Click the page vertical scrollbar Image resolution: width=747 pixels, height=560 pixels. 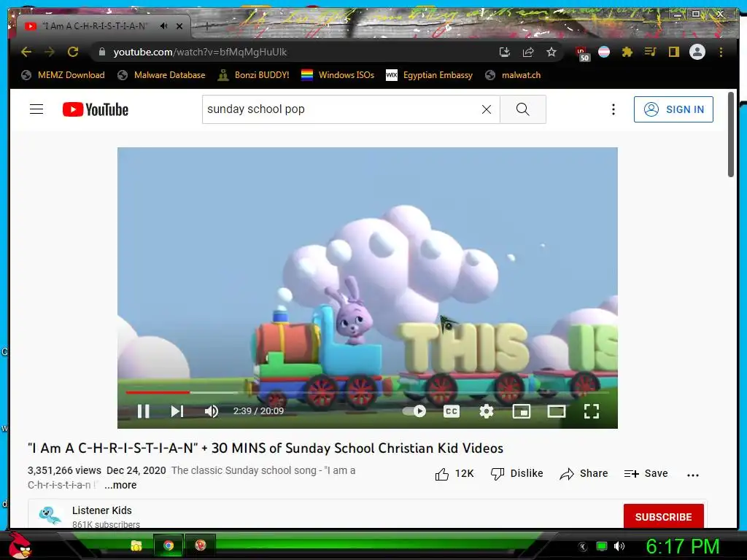coord(731,135)
